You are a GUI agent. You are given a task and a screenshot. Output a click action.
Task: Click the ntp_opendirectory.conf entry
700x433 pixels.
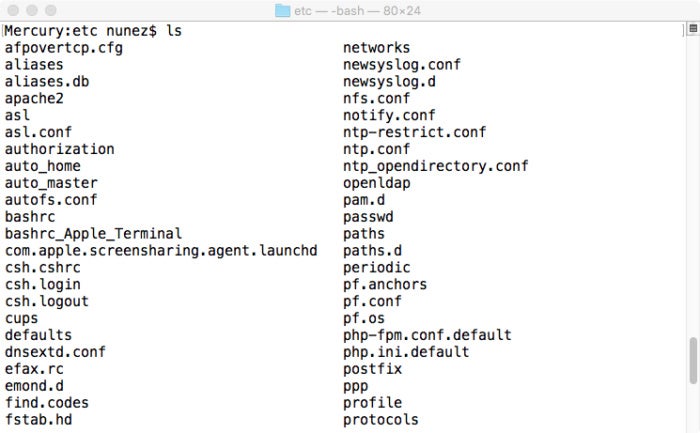pyautogui.click(x=436, y=166)
